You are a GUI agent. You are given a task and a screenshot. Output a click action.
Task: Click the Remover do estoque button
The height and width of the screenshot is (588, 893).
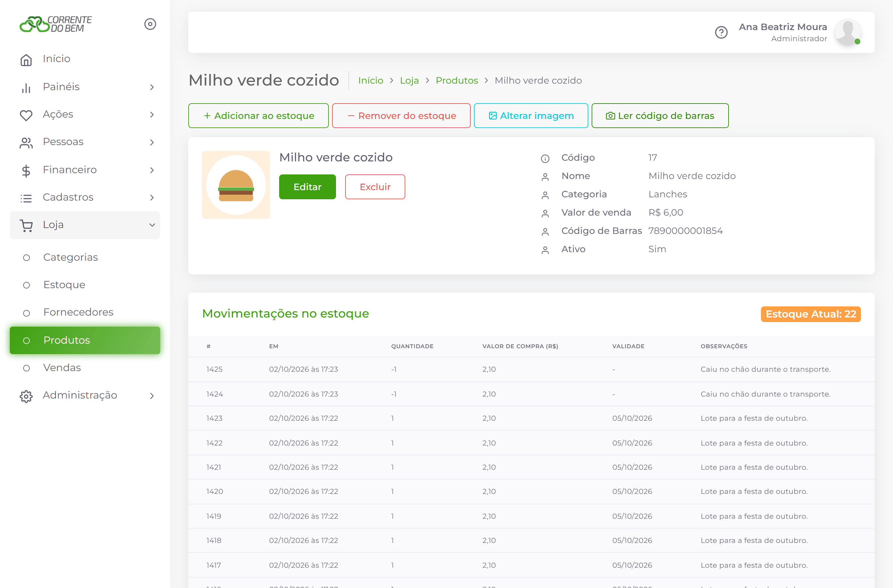point(401,116)
